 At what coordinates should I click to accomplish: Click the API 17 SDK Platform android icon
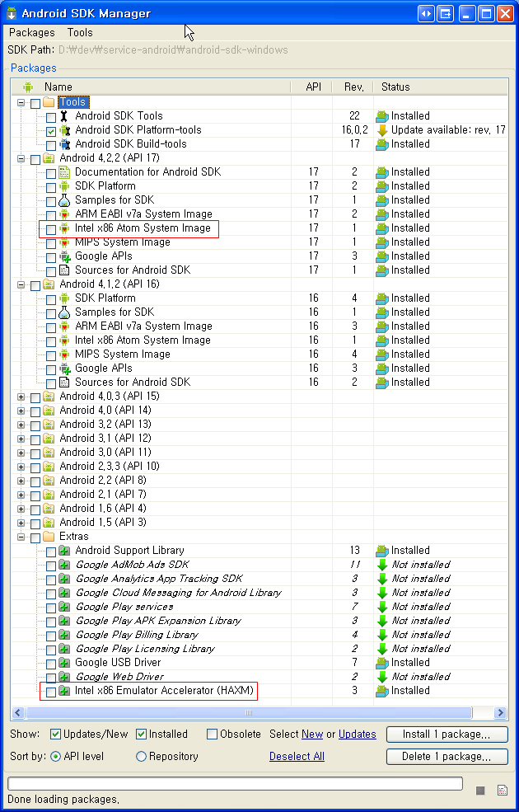[64, 186]
